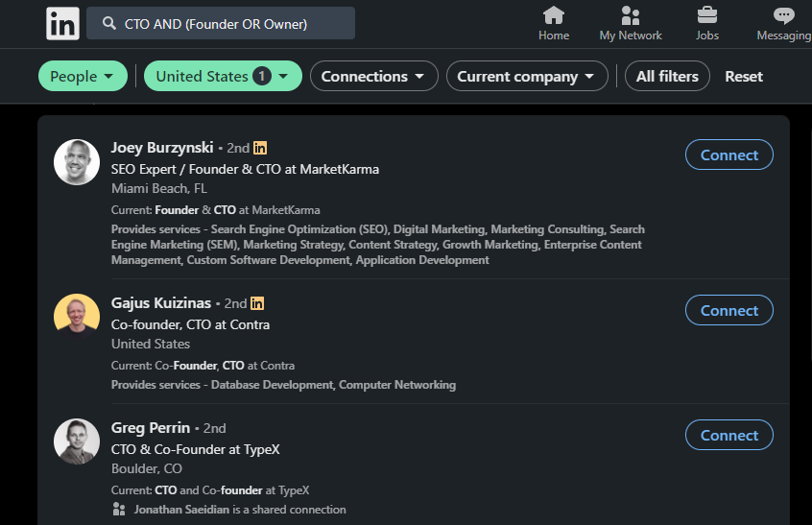Image resolution: width=812 pixels, height=525 pixels.
Task: Click 'Co-founder, CTO at Contra' headline
Action: [x=191, y=324]
